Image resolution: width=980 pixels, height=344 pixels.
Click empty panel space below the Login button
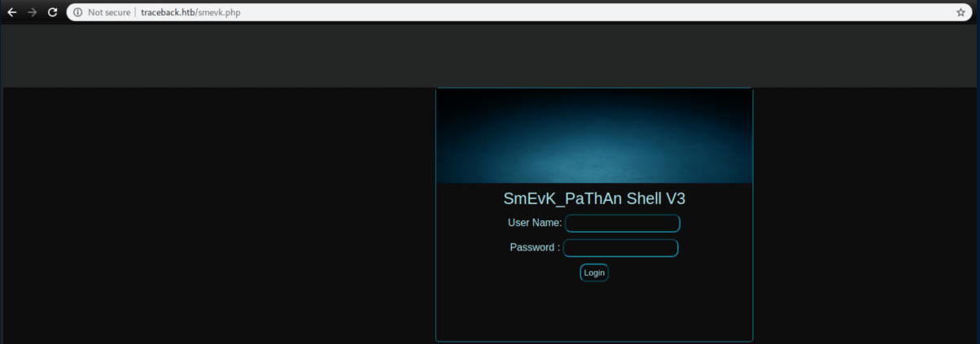click(x=594, y=313)
